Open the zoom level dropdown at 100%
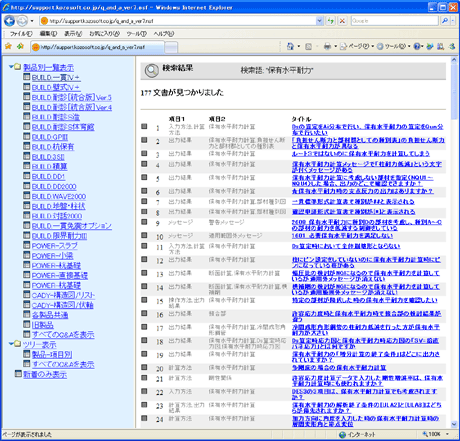The width and height of the screenshot is (460, 441). 447,434
